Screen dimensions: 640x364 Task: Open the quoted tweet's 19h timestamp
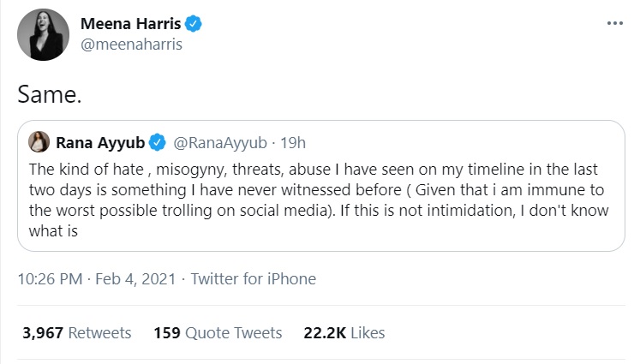[x=292, y=141]
